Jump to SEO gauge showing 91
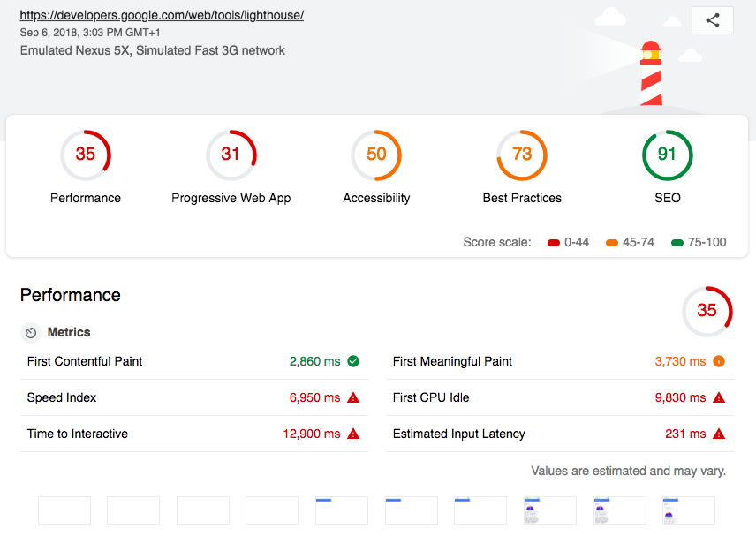 [x=668, y=155]
